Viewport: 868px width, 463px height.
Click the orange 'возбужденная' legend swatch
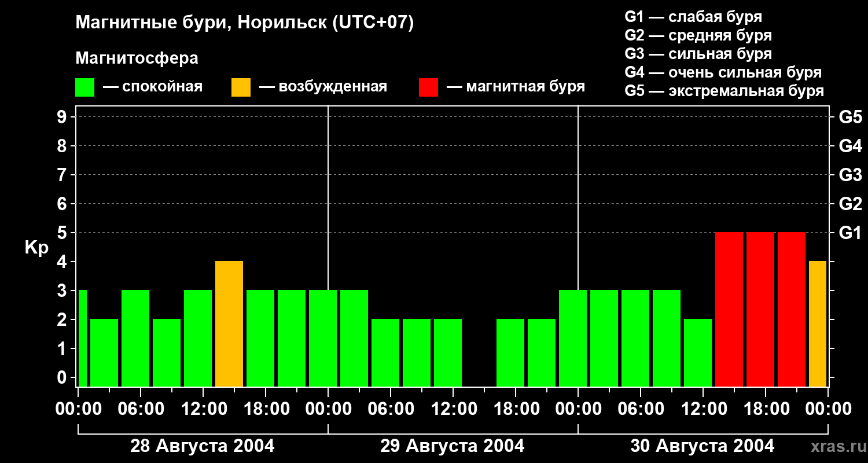(x=241, y=87)
